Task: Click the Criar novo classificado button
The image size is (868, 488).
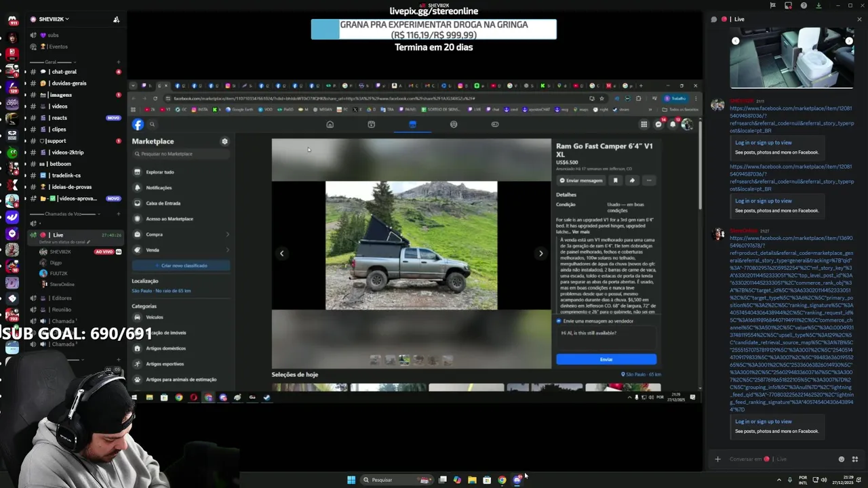Action: (x=180, y=266)
